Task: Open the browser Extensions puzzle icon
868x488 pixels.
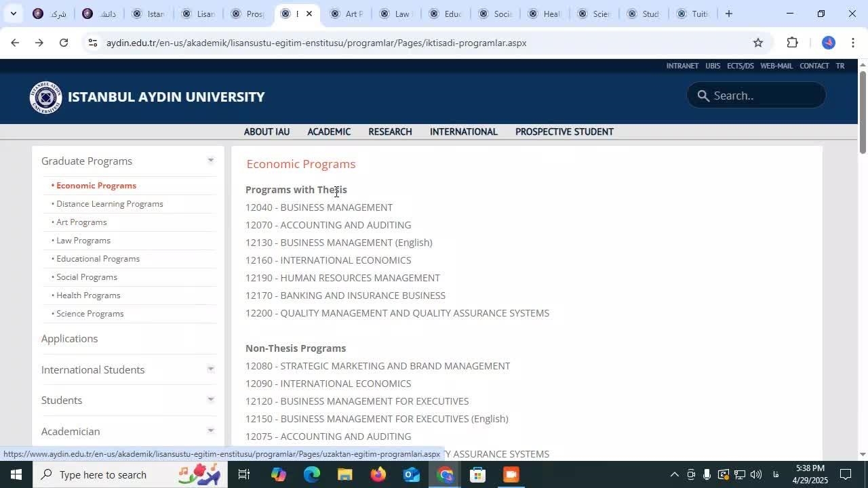Action: 792,43
